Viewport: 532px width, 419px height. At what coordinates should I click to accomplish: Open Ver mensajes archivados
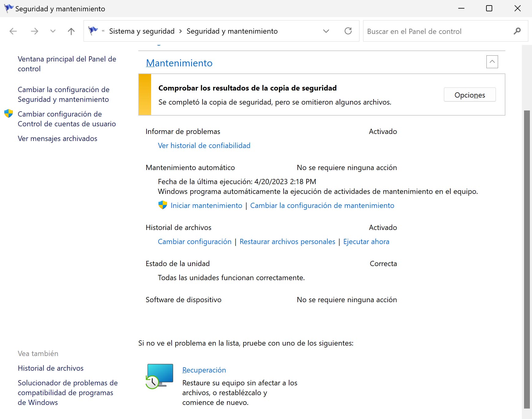(x=58, y=139)
